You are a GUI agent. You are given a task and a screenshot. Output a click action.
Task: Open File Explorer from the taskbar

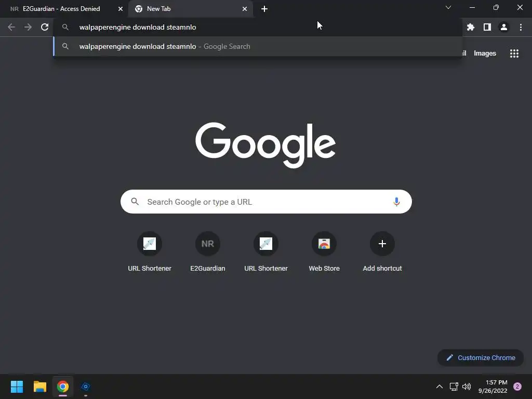pos(39,387)
